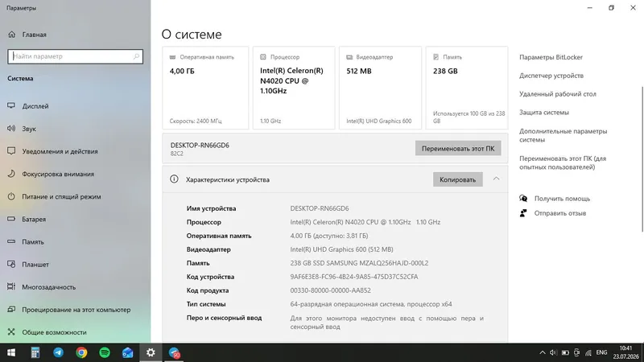Go to Многозадачность settings

pyautogui.click(x=42, y=286)
